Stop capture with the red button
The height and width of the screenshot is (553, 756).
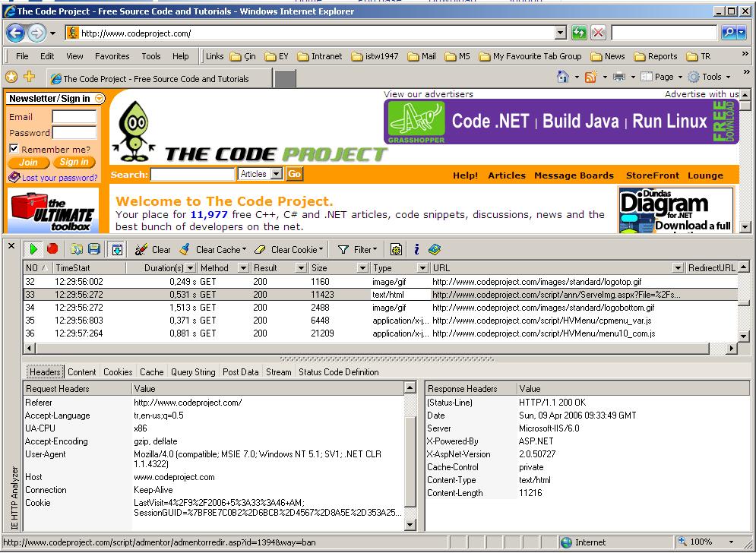point(52,249)
